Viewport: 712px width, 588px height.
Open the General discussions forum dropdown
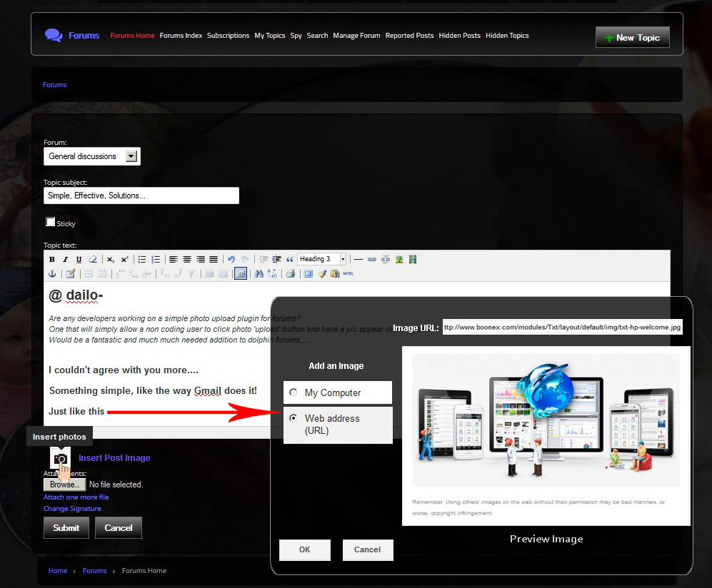point(131,156)
